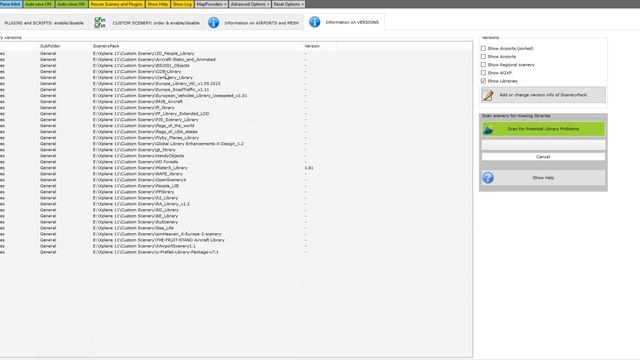Click Rescan Scenery and Plugins
Viewport: 640px width, 360px height.
click(x=117, y=4)
